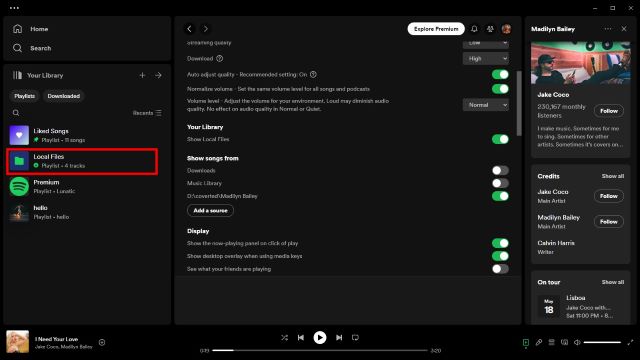Open Lisboa May 18 tour event
The width and height of the screenshot is (640, 360).
(580, 306)
